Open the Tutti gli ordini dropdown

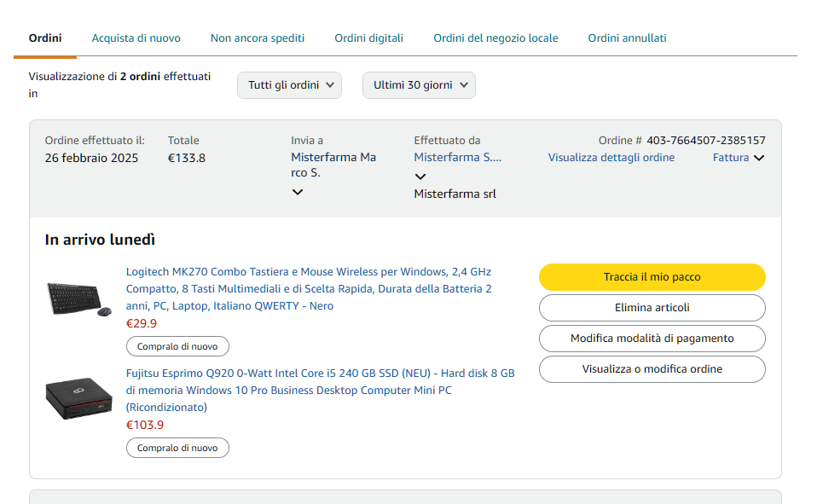(289, 85)
